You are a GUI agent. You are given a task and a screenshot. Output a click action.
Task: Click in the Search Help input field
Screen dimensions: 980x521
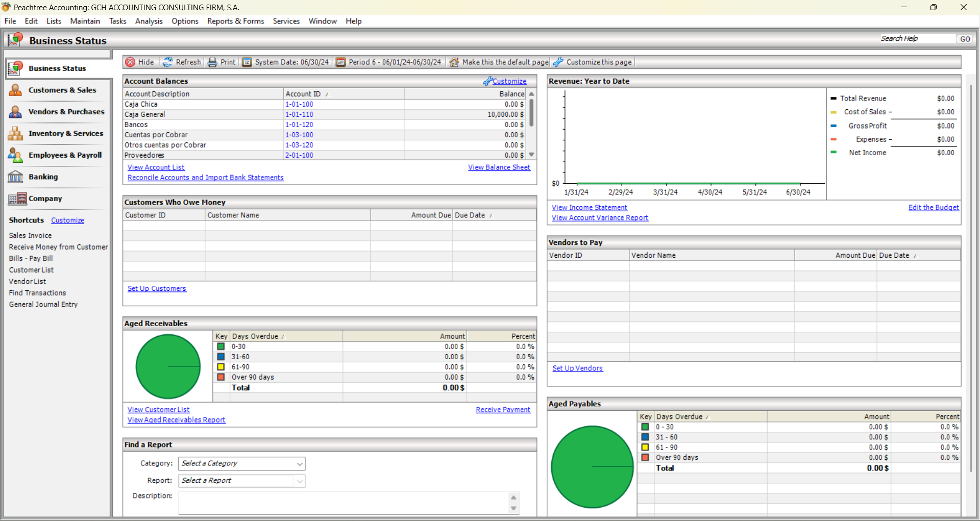coord(917,39)
